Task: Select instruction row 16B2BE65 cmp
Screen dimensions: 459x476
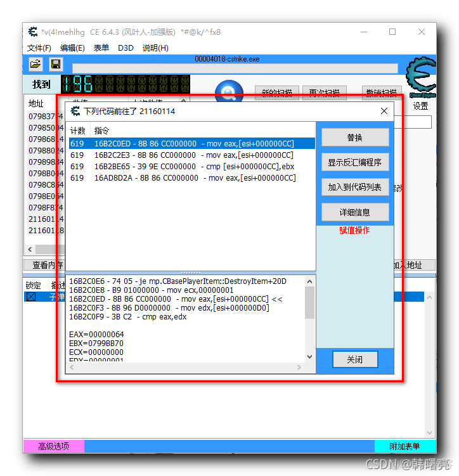Action: point(192,166)
